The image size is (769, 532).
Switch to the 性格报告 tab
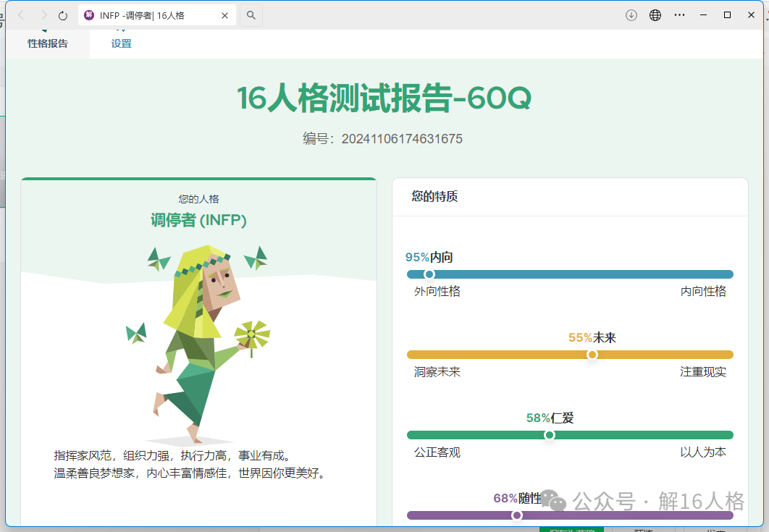coord(48,43)
